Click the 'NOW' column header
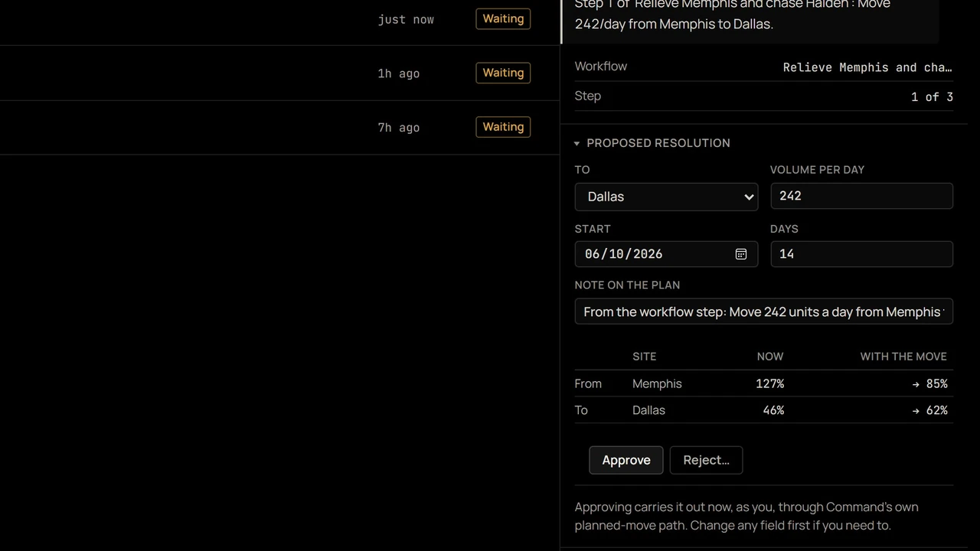 click(x=770, y=357)
